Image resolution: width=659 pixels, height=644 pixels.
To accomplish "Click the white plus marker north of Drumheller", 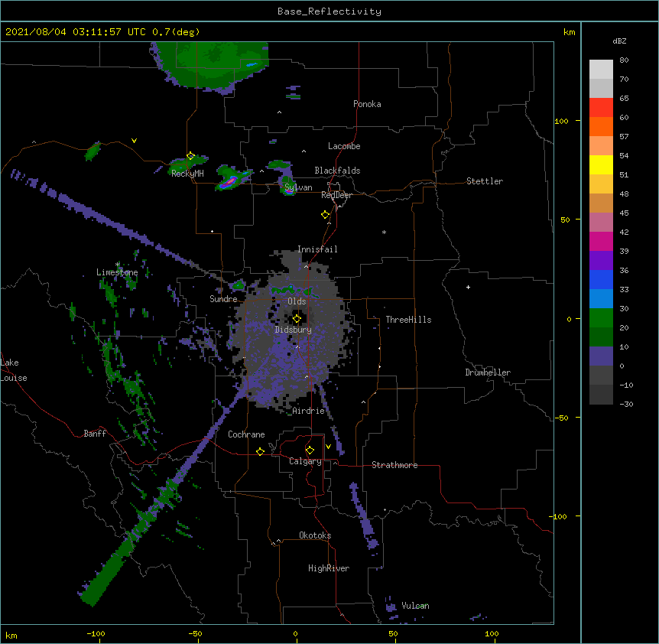I will pyautogui.click(x=468, y=287).
